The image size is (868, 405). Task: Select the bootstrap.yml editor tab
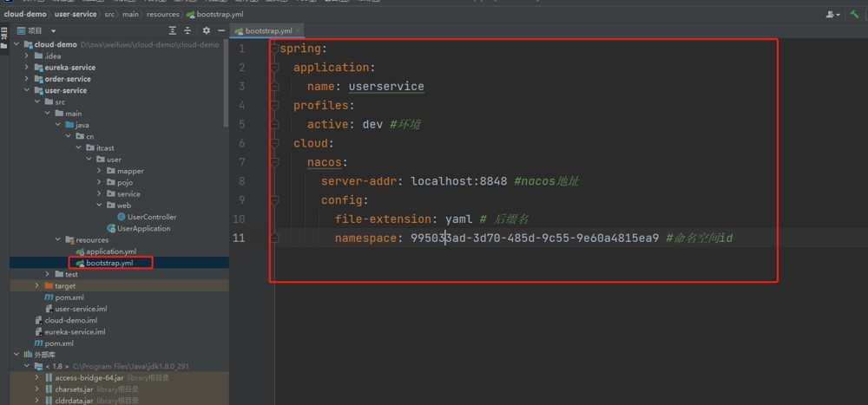[x=268, y=31]
